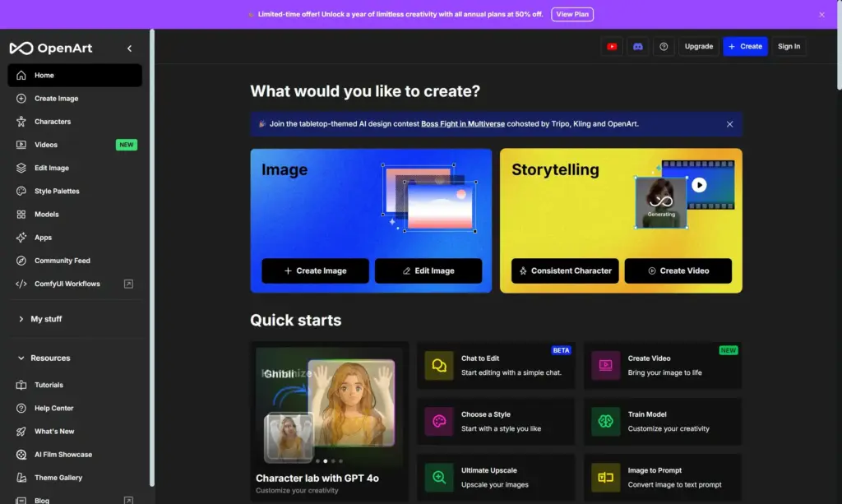This screenshot has height=504, width=842.
Task: Click the ComfyUI Workflows code icon
Action: tap(21, 284)
